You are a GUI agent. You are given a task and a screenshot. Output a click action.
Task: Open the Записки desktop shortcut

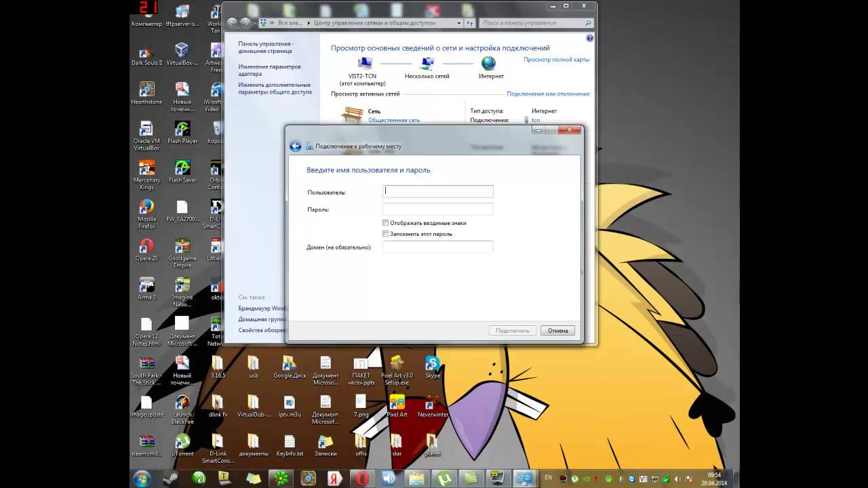tap(325, 445)
